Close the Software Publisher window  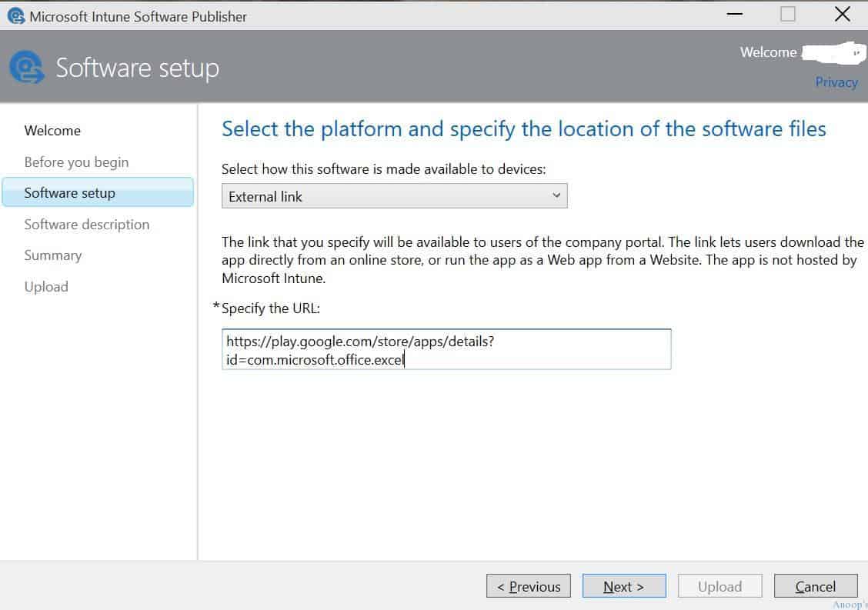(842, 15)
